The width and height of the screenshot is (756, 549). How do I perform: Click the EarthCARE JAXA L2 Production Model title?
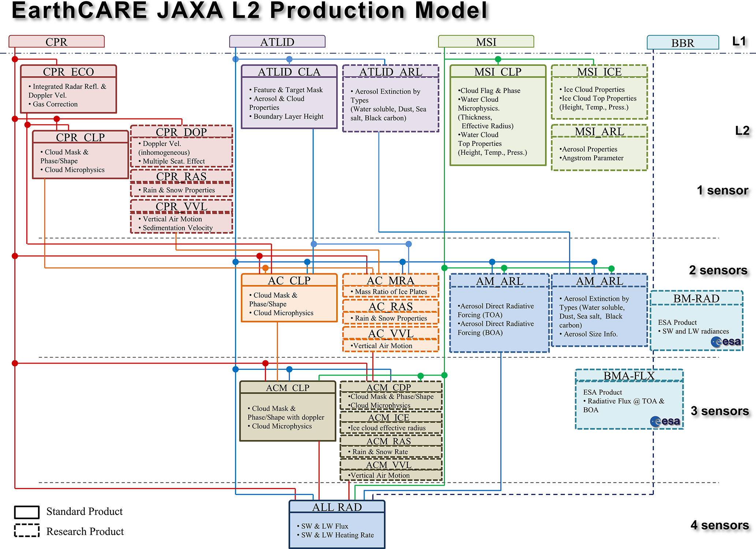tap(250, 10)
